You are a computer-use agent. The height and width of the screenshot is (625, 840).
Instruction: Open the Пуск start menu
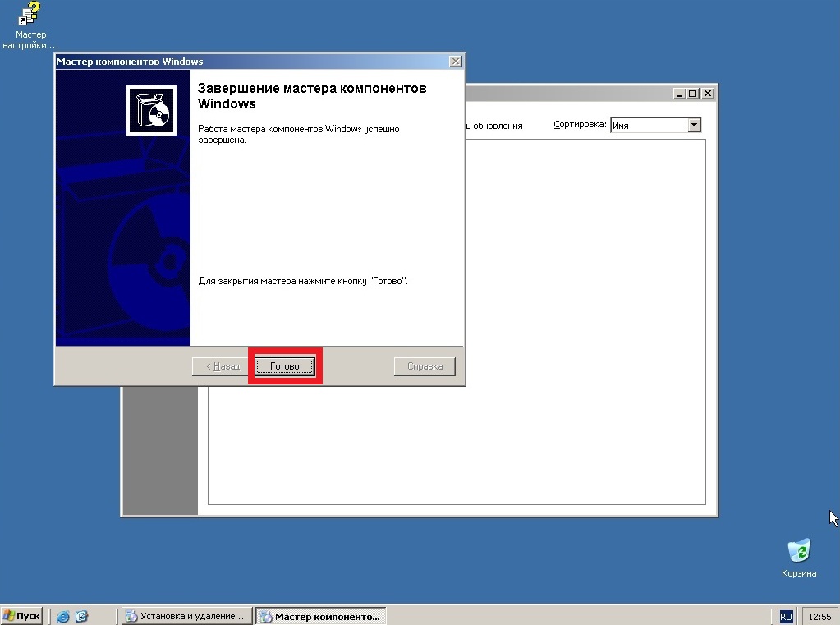tap(22, 616)
